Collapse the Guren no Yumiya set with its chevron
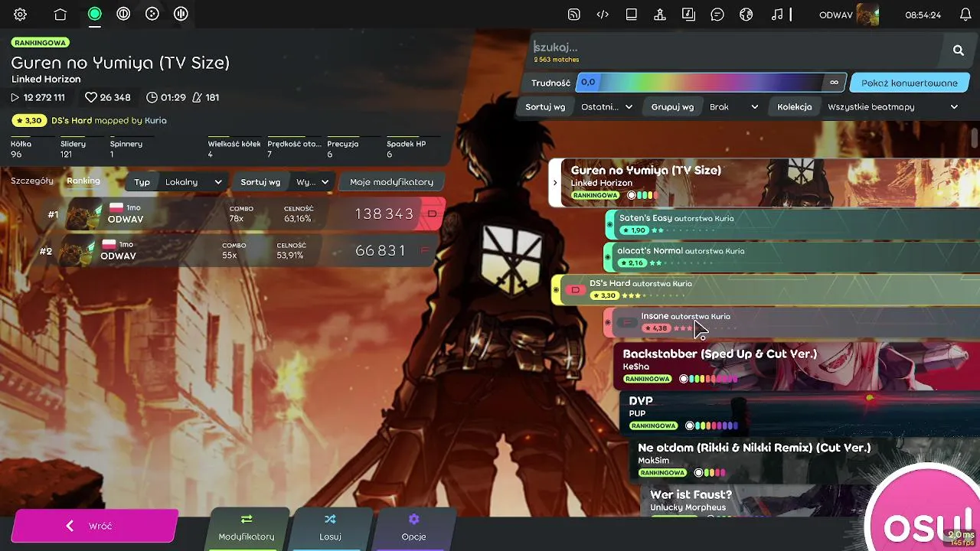The width and height of the screenshot is (980, 551). coord(555,183)
